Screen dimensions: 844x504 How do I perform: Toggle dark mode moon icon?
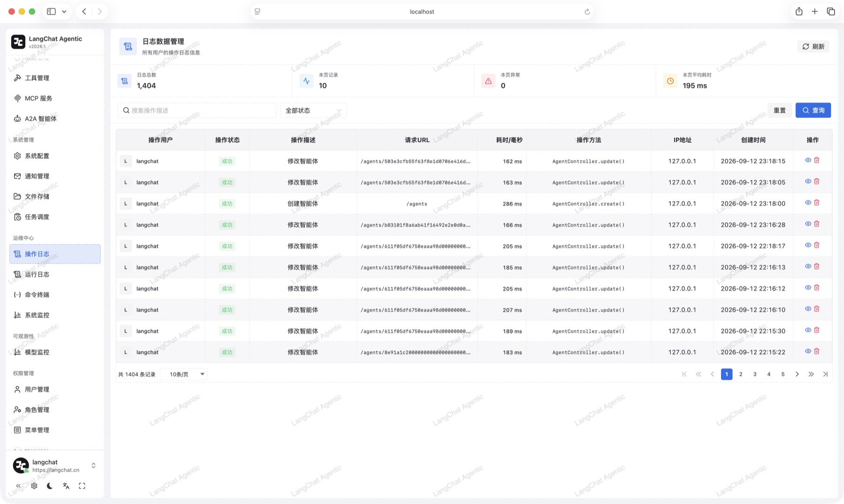pyautogui.click(x=50, y=486)
